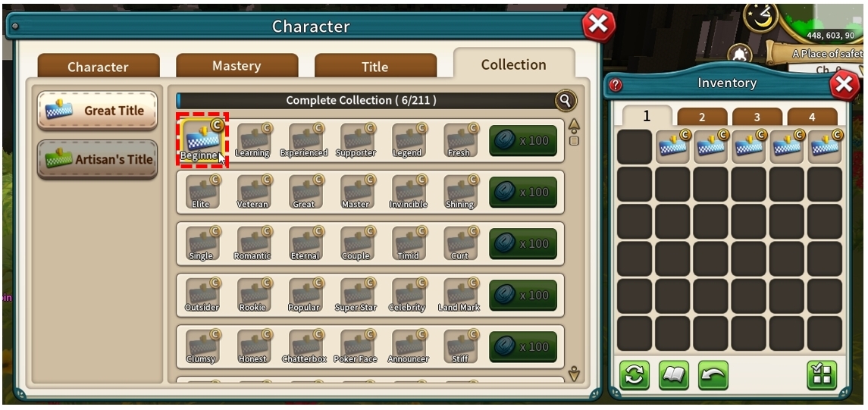Click the collection list scroll-down arrow
The width and height of the screenshot is (868, 410).
point(574,374)
